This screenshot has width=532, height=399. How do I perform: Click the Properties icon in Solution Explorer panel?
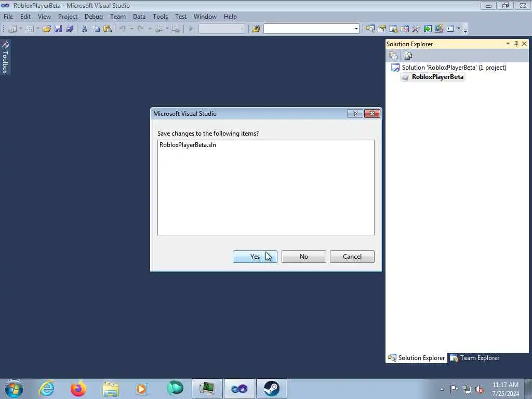click(394, 56)
